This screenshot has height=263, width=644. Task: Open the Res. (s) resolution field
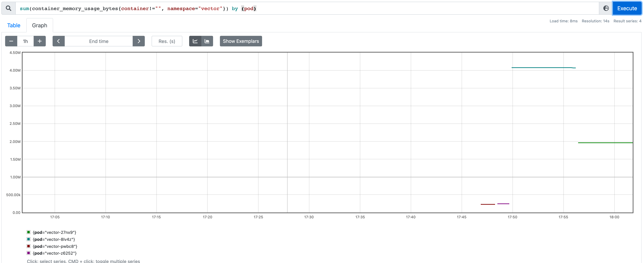coord(167,41)
